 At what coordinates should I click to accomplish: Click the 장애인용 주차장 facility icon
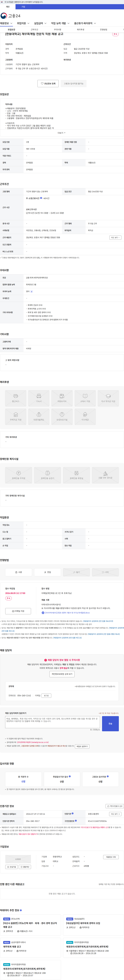19,475
